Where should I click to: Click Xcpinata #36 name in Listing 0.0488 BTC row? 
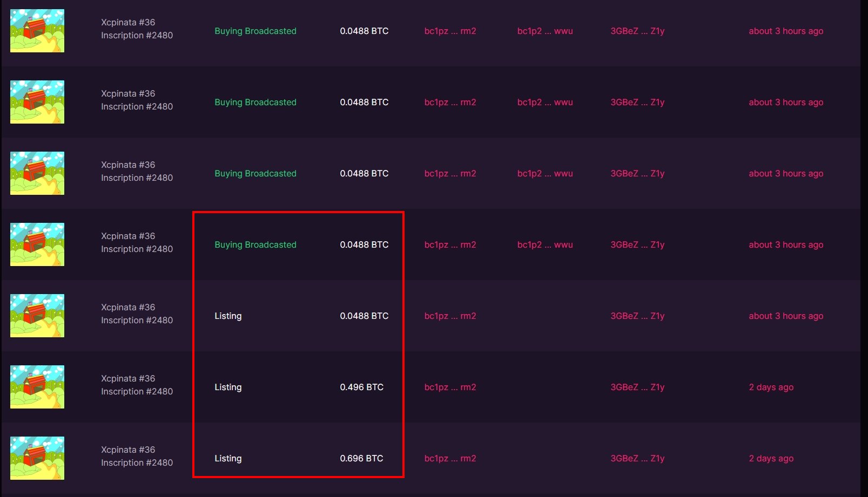pyautogui.click(x=128, y=307)
